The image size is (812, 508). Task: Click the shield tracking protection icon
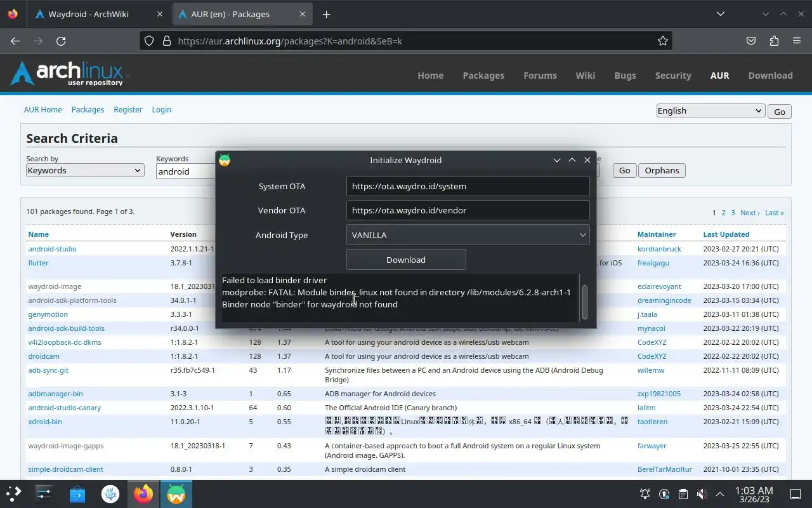coord(149,41)
